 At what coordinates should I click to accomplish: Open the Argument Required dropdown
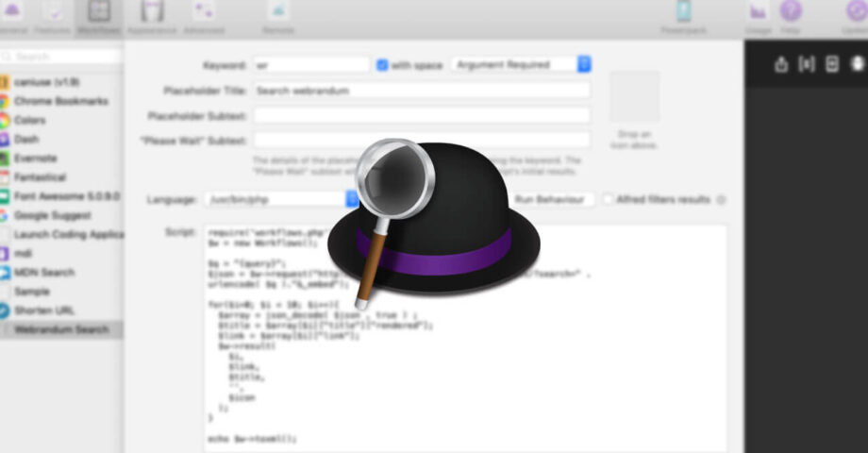coord(522,64)
